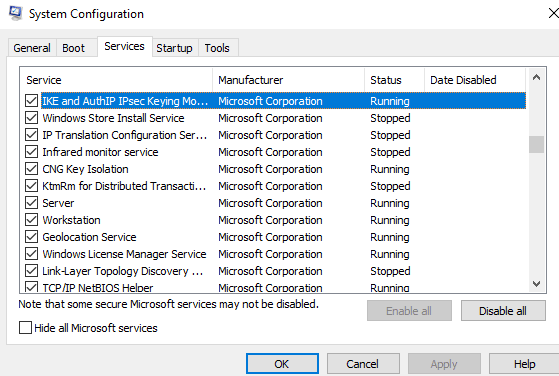The image size is (559, 376).
Task: Select 'CNG Key Isolation' service name
Action: [85, 169]
